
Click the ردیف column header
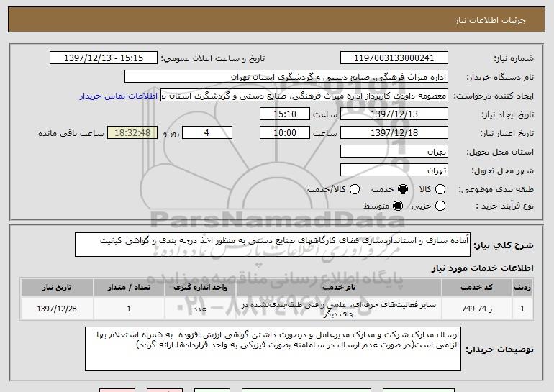click(522, 288)
